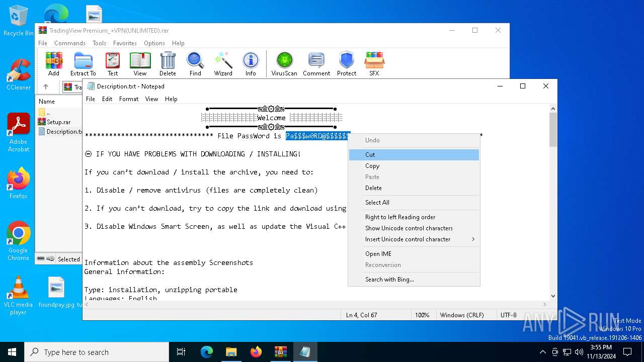Screen dimensions: 644x362
Task: Open the notification center icon
Action: coord(627,352)
